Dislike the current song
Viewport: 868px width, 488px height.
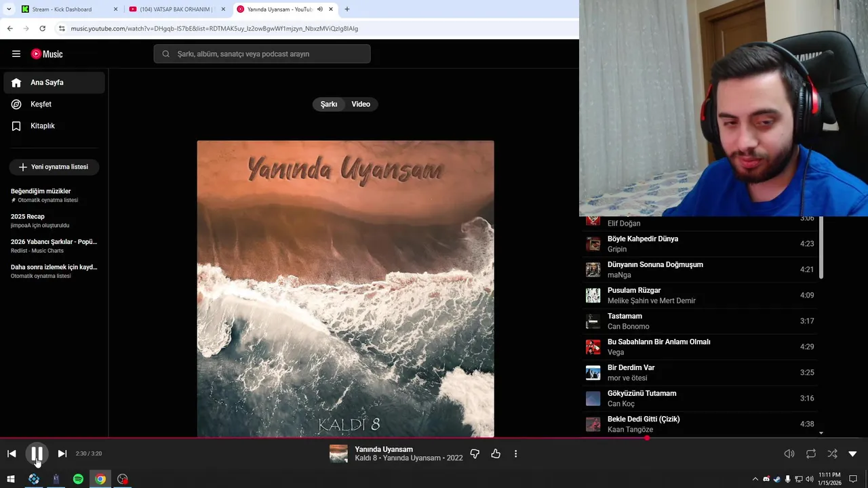(x=475, y=453)
